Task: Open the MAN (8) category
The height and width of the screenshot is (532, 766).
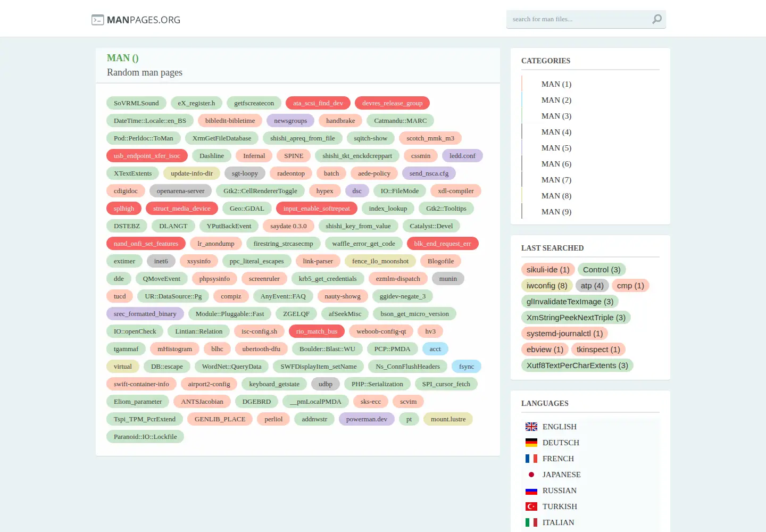Action: point(556,196)
